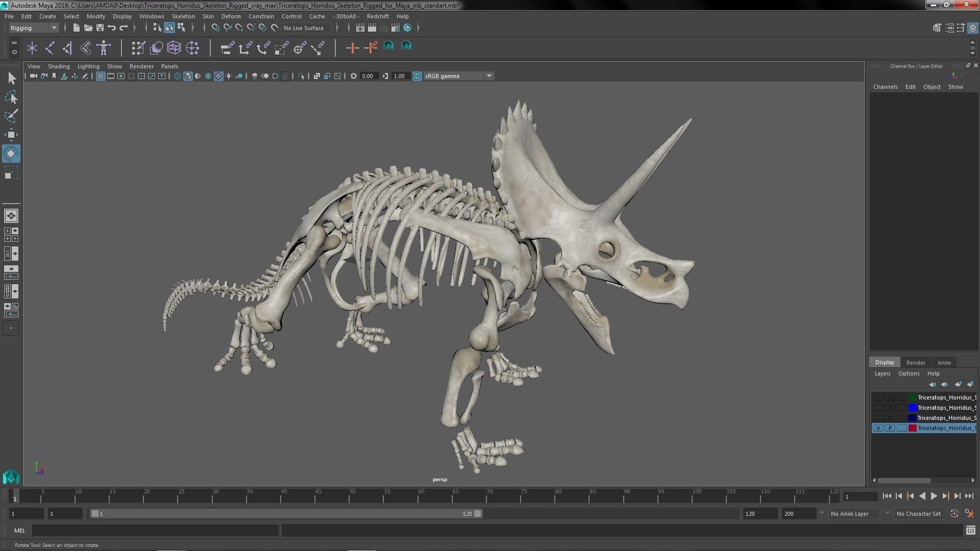This screenshot has width=980, height=551.
Task: Click the green layer color swatch
Action: pyautogui.click(x=912, y=397)
